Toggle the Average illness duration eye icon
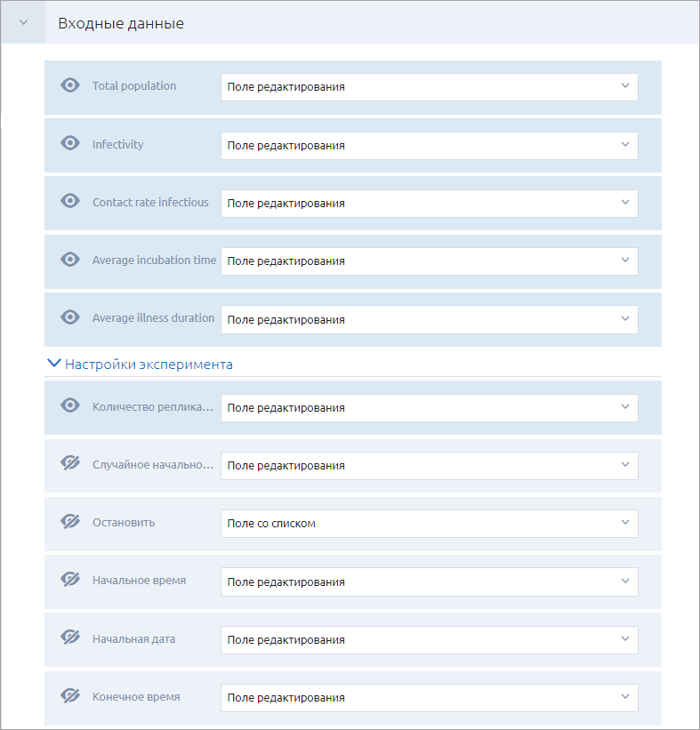Viewport: 700px width, 730px height. pos(70,317)
